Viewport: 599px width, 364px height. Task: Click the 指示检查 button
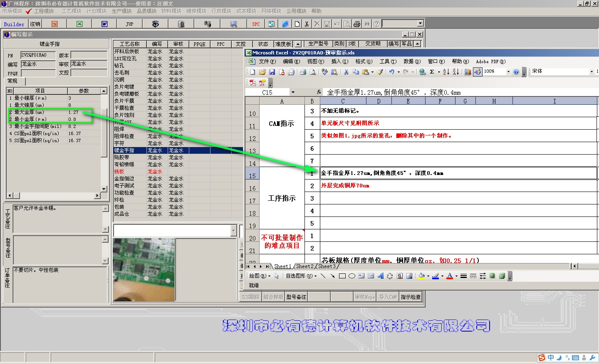(x=411, y=297)
